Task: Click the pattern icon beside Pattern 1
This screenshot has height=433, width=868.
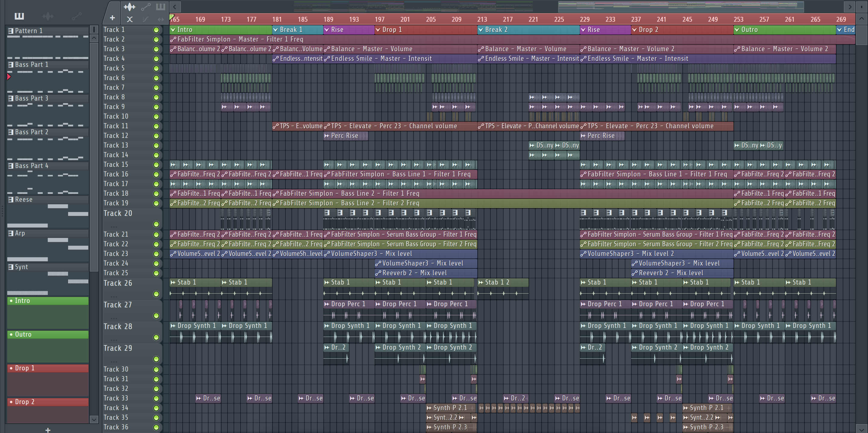Action: [x=11, y=31]
